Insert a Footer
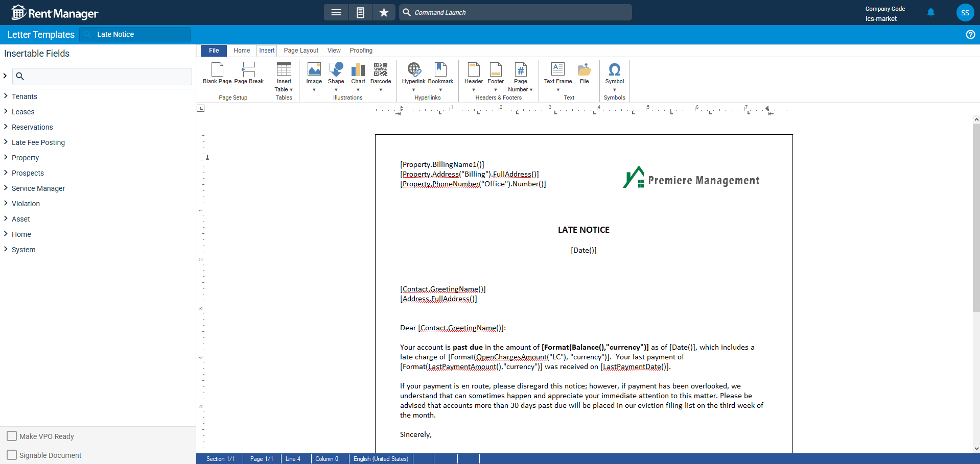This screenshot has height=464, width=980. click(496, 73)
